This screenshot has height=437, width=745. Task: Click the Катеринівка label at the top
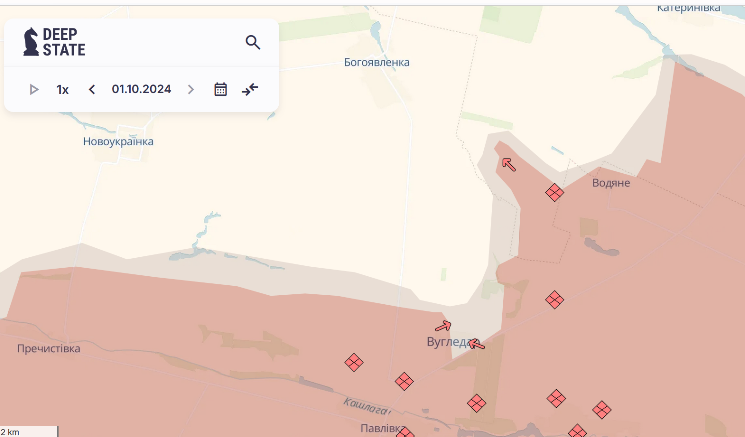688,8
